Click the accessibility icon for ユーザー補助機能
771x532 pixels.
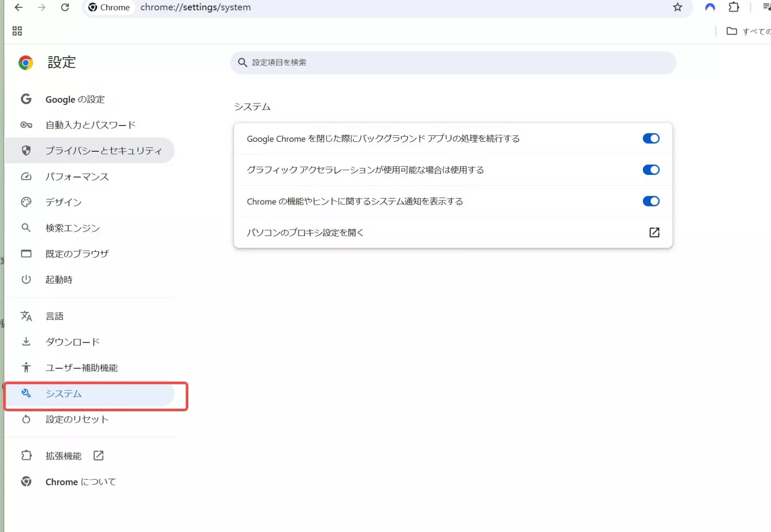coord(26,367)
